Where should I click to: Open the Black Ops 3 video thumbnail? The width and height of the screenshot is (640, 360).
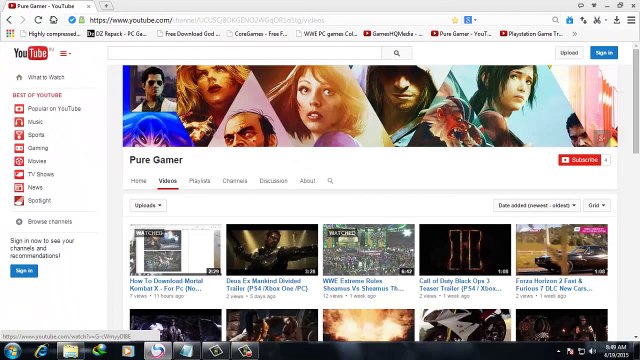[465, 250]
